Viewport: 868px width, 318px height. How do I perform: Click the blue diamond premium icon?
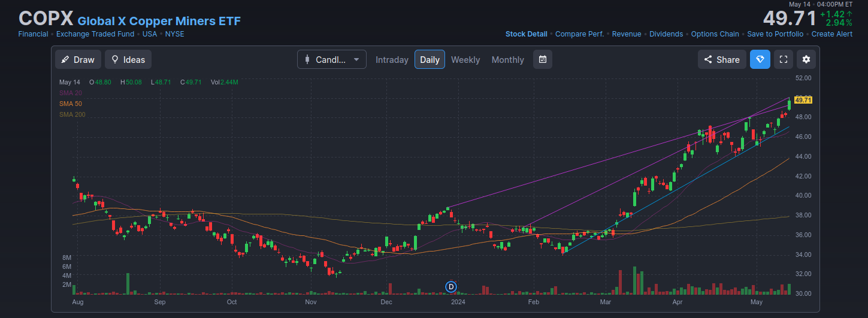click(760, 60)
